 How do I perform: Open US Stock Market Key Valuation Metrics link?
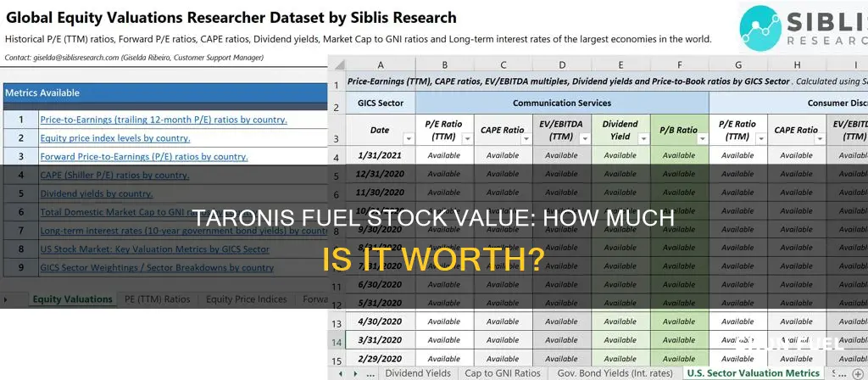154,249
